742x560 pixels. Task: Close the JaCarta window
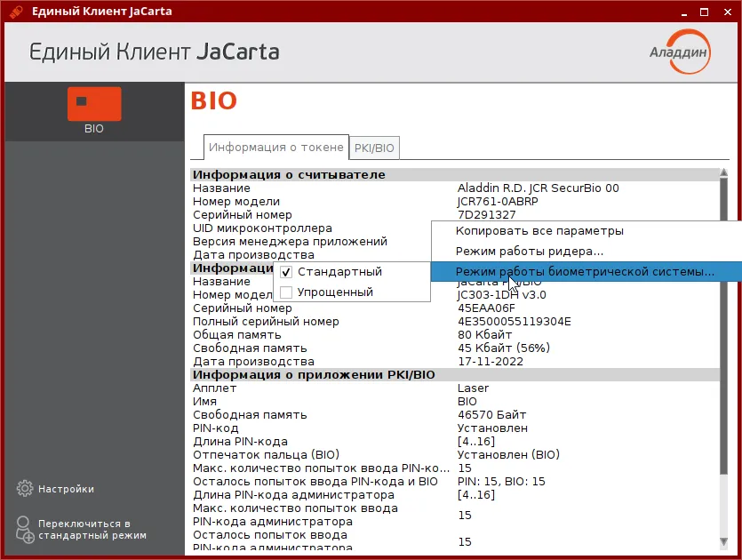click(728, 12)
